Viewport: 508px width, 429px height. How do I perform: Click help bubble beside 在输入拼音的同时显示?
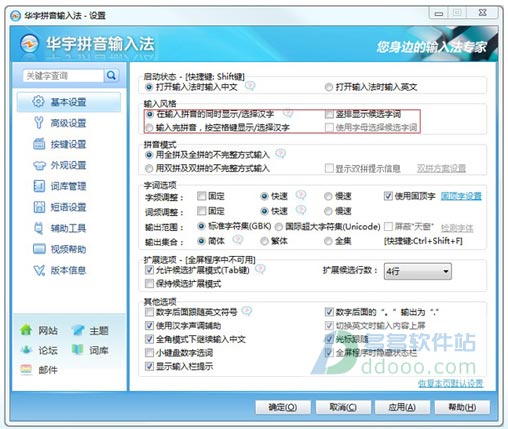[x=288, y=113]
